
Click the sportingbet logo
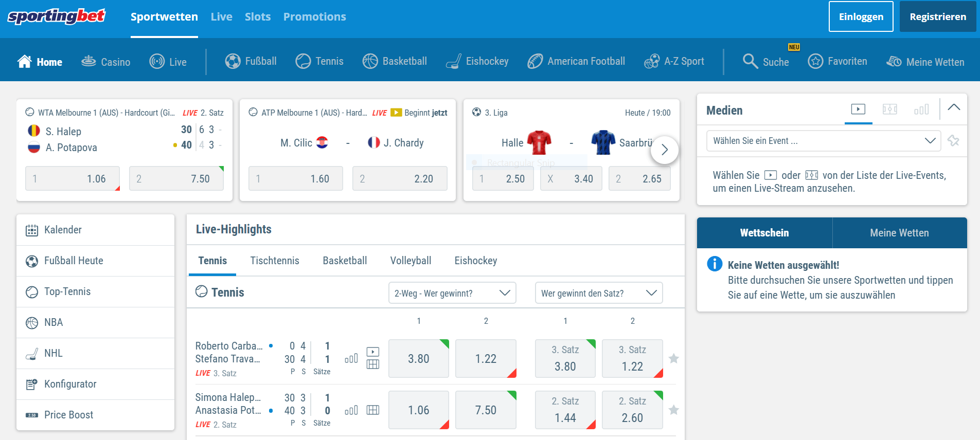[57, 16]
